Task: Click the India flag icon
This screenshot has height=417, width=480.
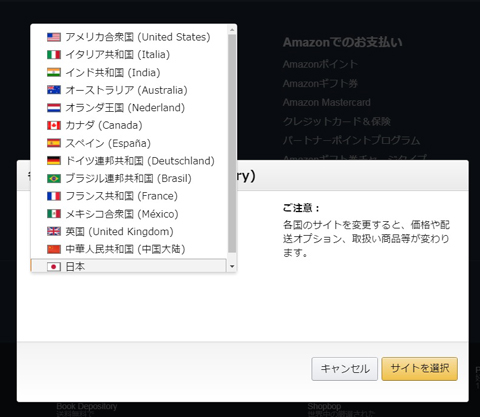Action: tap(54, 72)
